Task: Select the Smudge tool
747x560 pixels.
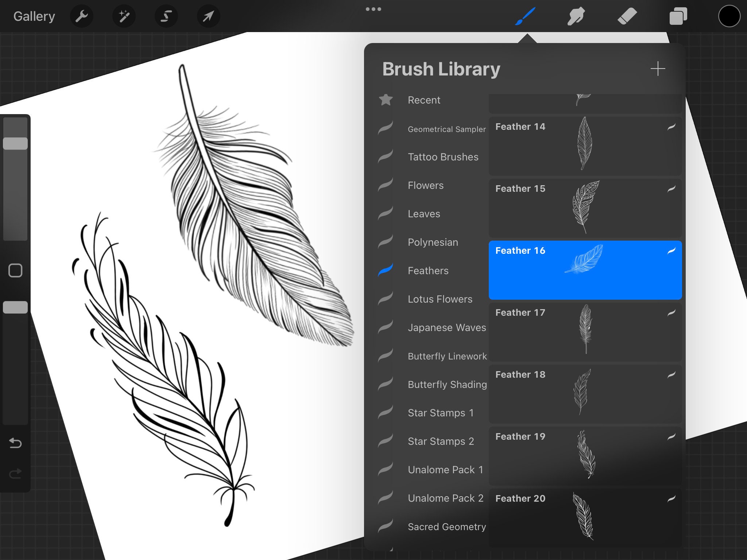Action: pos(576,16)
